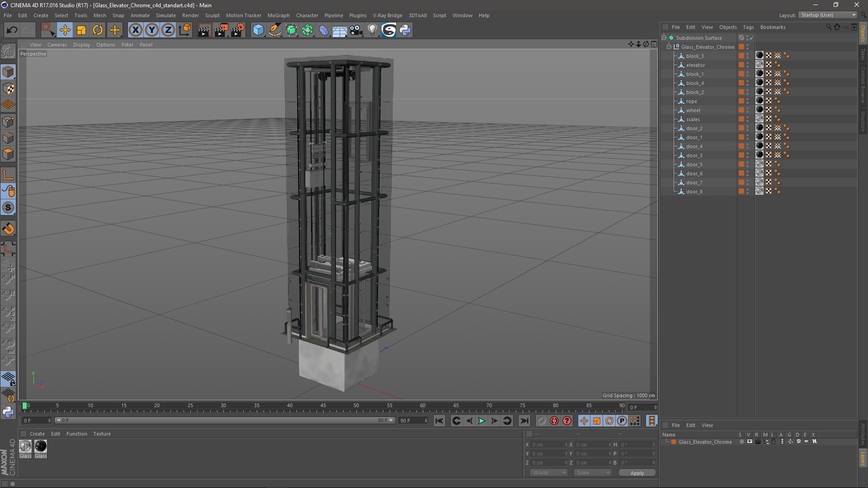Click the Cube primitive icon
Viewport: 868px width, 488px height.
tap(258, 30)
